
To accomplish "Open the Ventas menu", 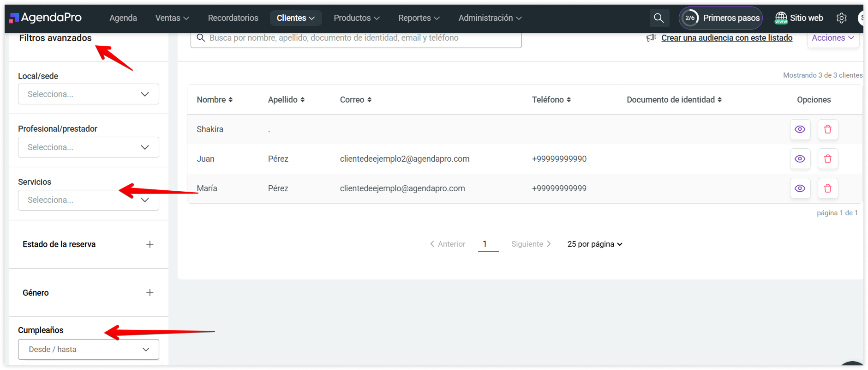I will (172, 18).
